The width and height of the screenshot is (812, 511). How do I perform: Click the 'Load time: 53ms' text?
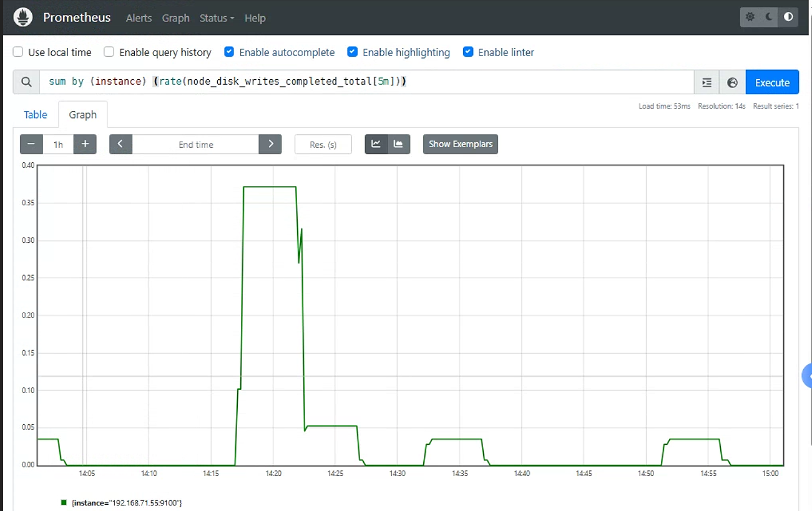point(664,106)
